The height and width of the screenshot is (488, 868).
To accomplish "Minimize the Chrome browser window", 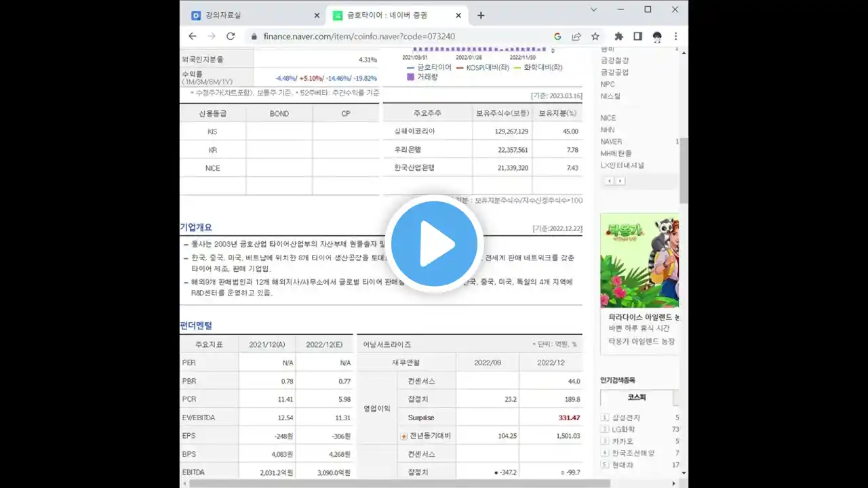I will [x=620, y=9].
